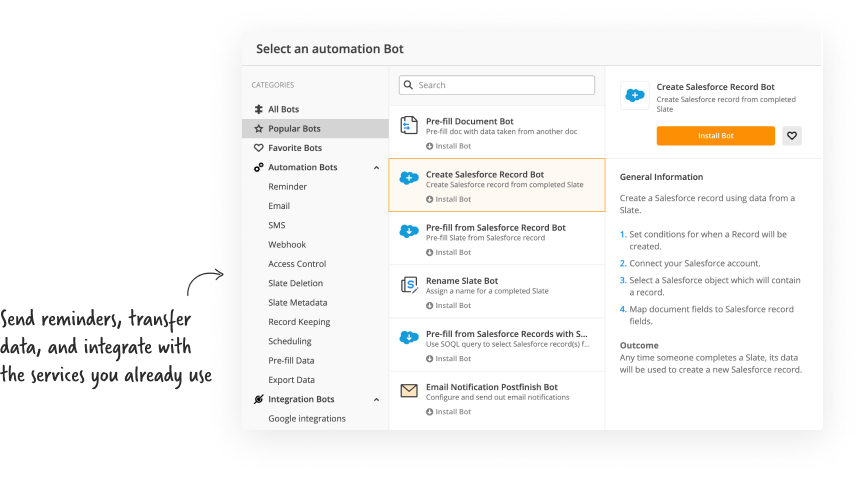Select the Rename Slate Bot title
863x478 pixels.
462,281
